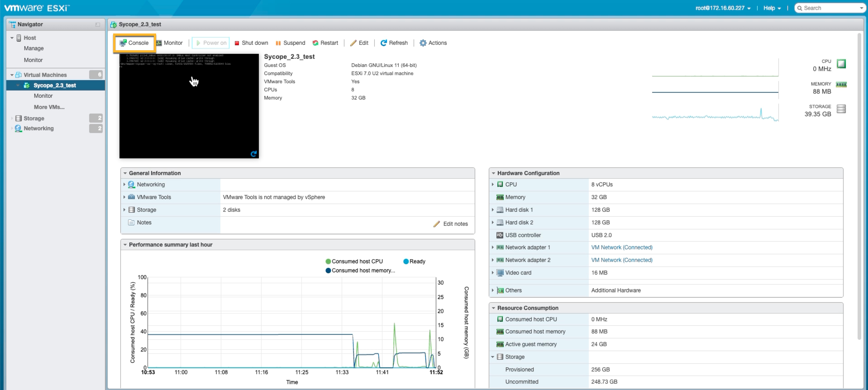The height and width of the screenshot is (390, 868).
Task: Collapse the Resource Consumption panel
Action: click(493, 308)
